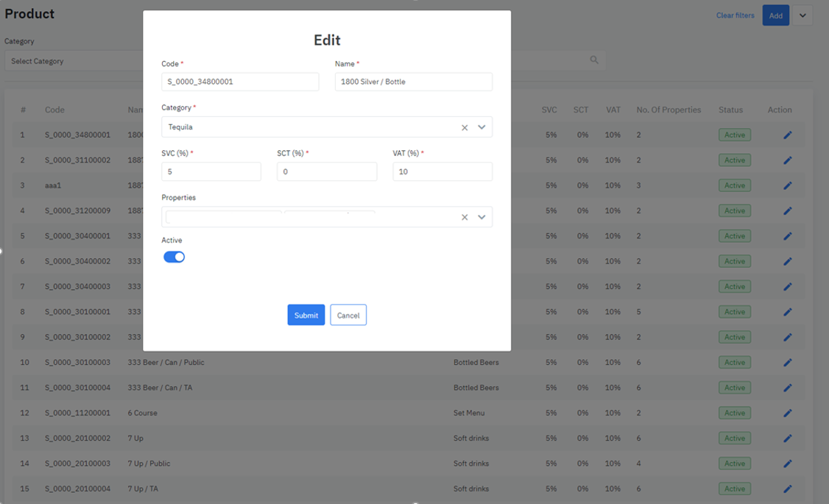The width and height of the screenshot is (829, 504).
Task: Click the edit pencil for row 1
Action: point(787,135)
